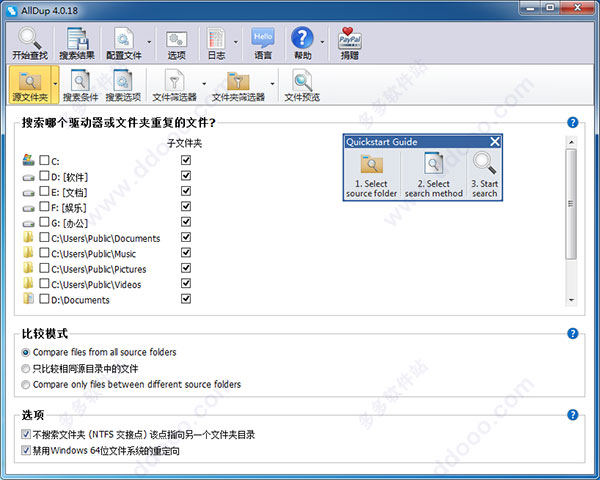Select Compare only files between different source folders
The width and height of the screenshot is (600, 480).
click(x=26, y=385)
